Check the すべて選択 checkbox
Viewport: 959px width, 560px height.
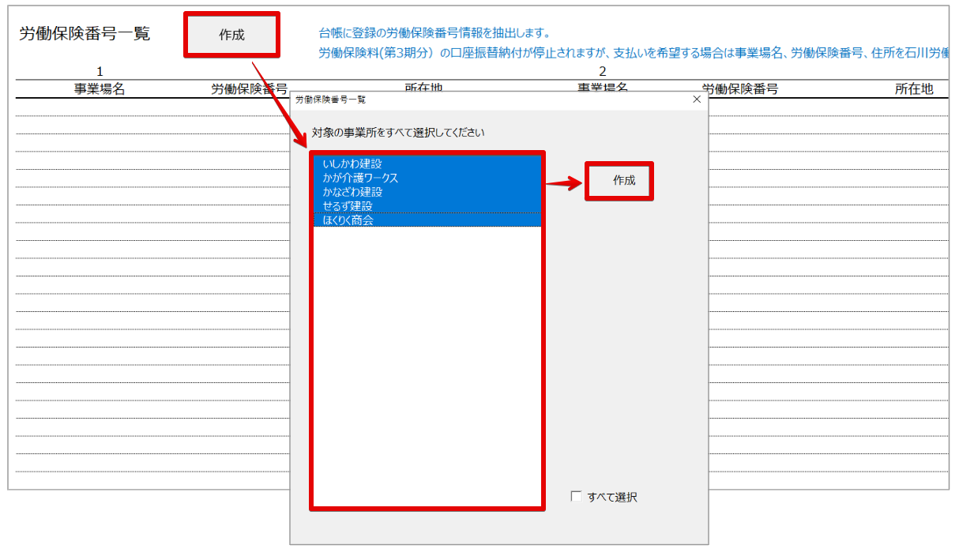577,497
